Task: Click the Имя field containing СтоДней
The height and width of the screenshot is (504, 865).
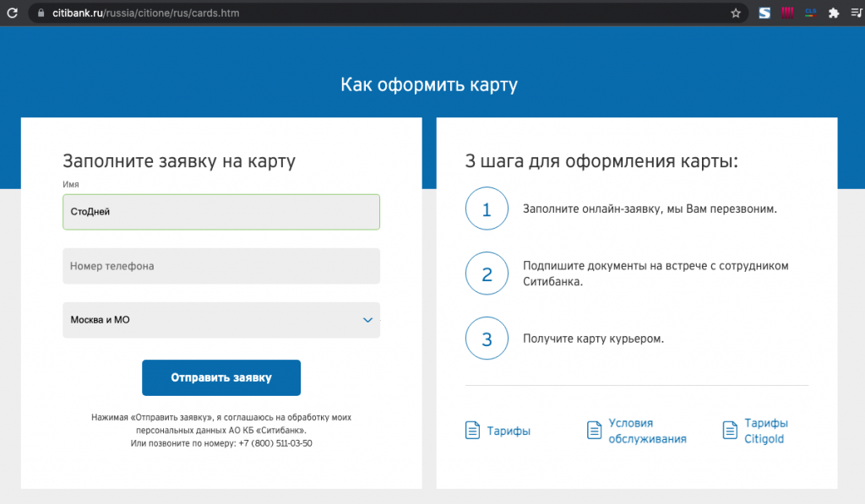Action: [221, 212]
